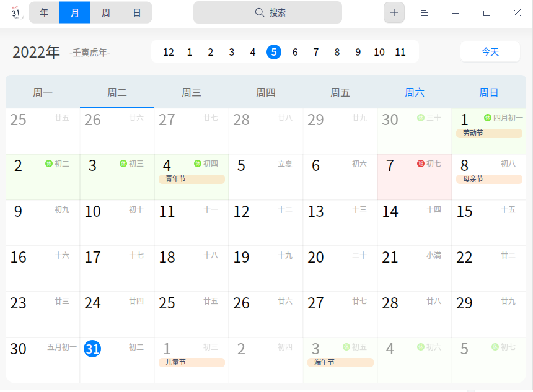Image resolution: width=533 pixels, height=392 pixels.
Task: Select month 3 in month strip
Action: (232, 52)
